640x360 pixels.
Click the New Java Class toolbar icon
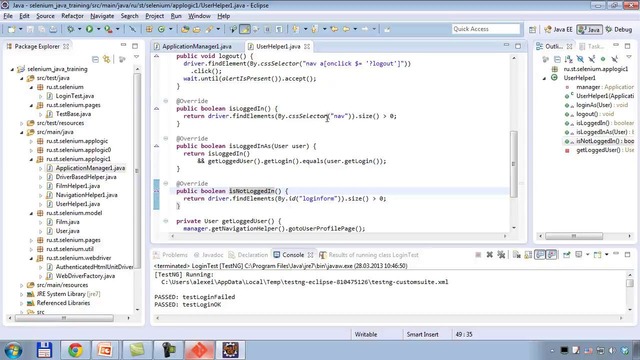(x=162, y=29)
